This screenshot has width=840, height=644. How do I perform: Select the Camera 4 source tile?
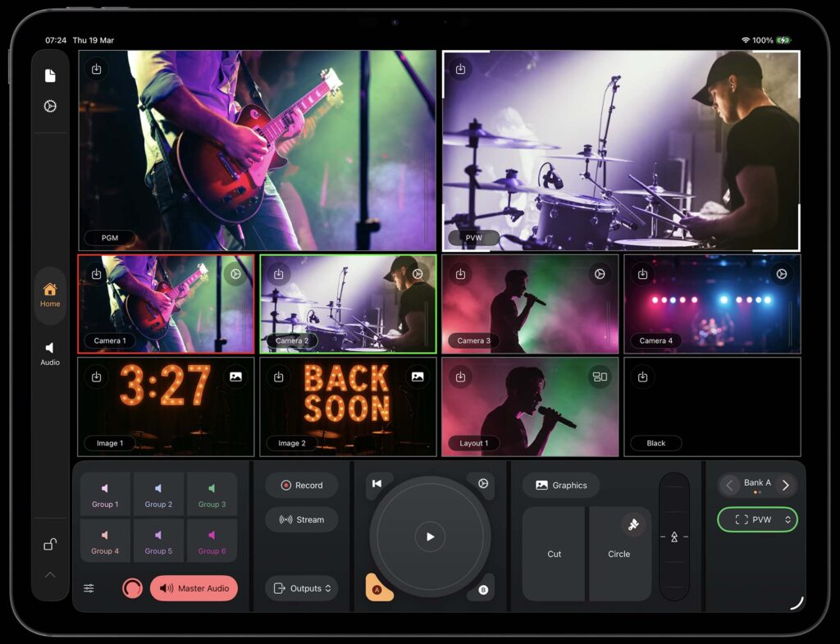tap(712, 304)
